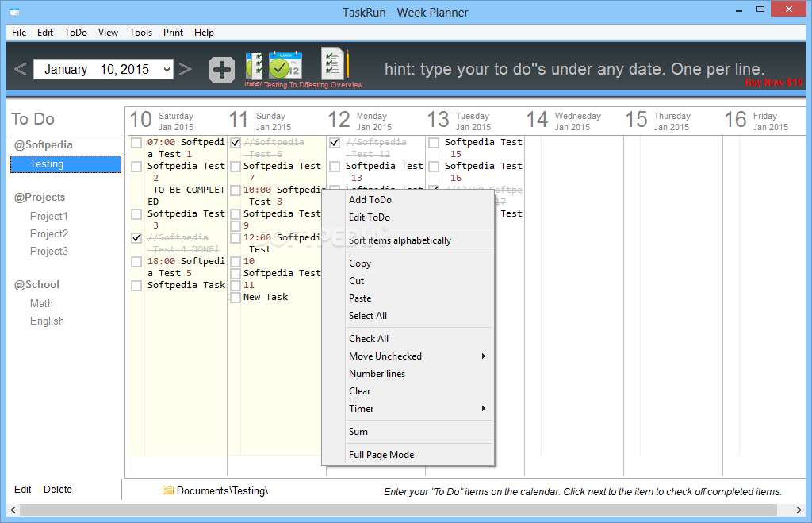Select English under @School
This screenshot has width=812, height=523.
coord(47,321)
